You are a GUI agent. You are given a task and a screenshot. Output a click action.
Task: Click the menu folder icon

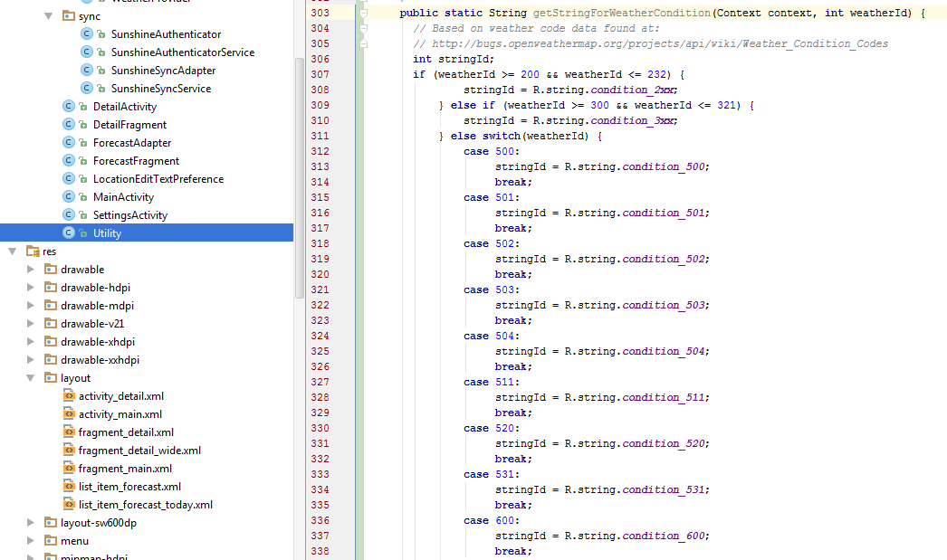[51, 540]
